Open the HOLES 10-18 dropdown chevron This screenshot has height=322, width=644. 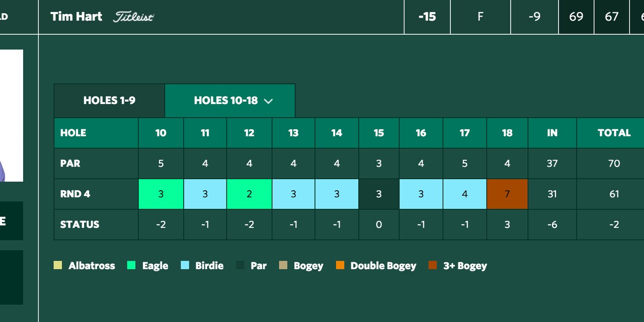[x=269, y=101]
